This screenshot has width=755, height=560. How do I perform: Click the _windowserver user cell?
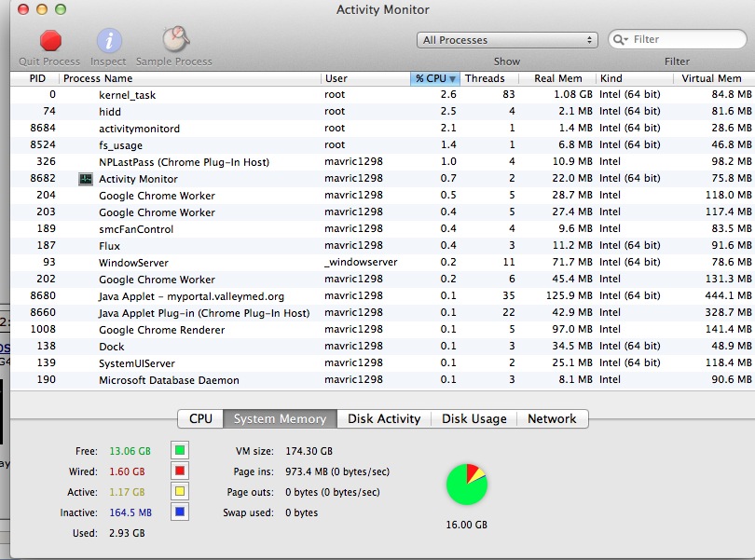tap(361, 262)
